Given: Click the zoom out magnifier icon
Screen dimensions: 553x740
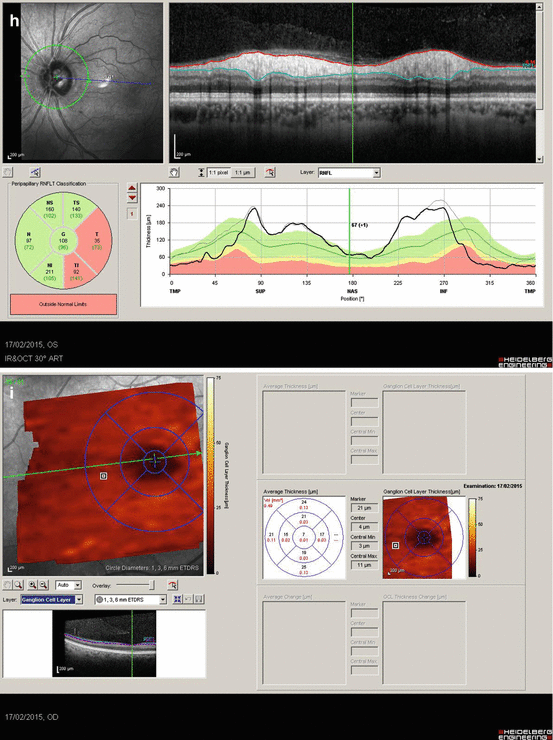Looking at the screenshot, I should point(43,585).
